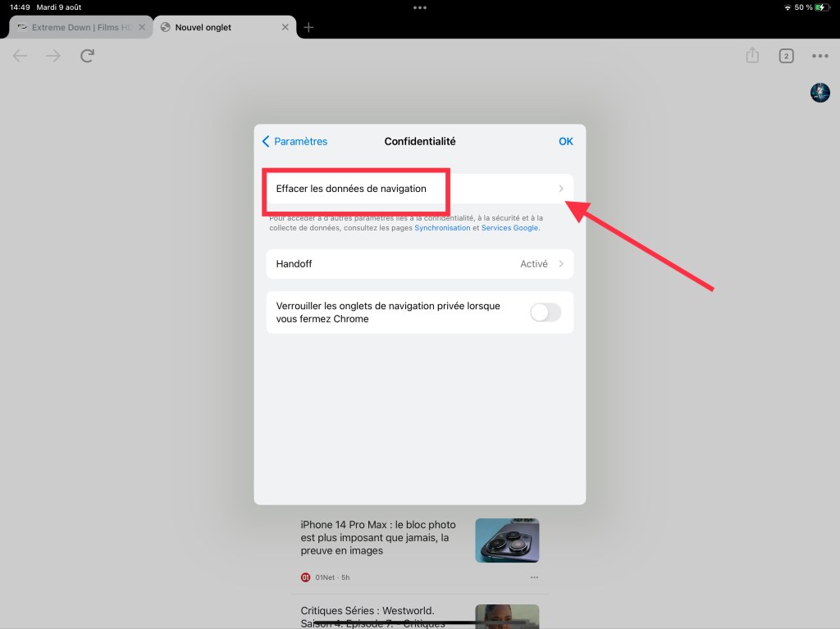
Task: Tap the profile avatar picture
Action: [x=819, y=93]
